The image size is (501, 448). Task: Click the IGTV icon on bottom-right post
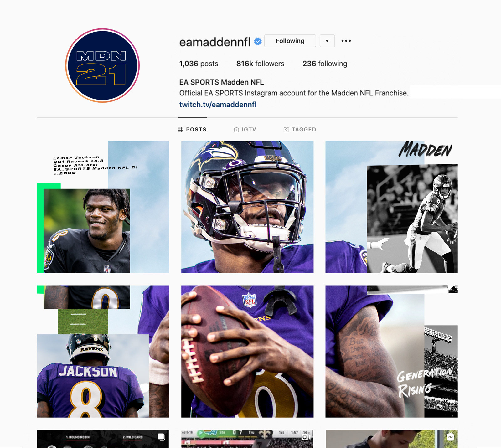(450, 437)
